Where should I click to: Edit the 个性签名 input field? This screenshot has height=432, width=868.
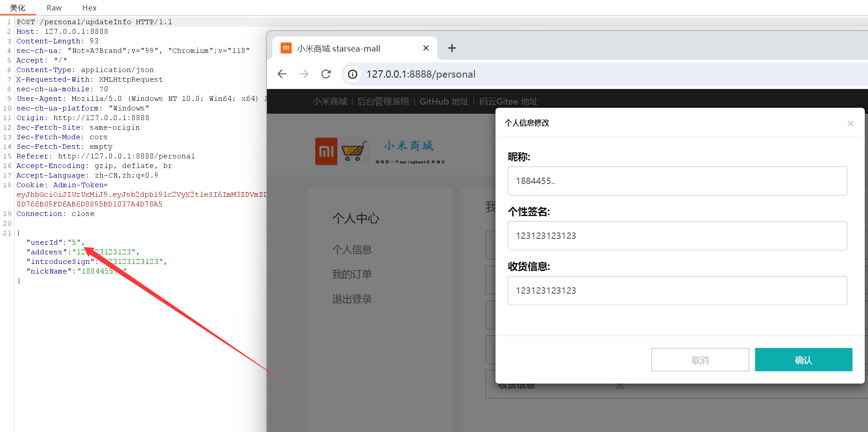677,236
